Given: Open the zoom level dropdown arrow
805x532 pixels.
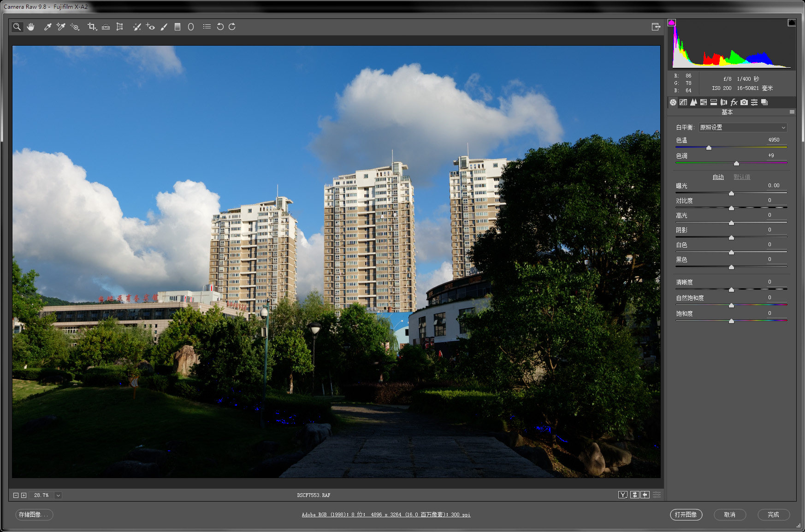Looking at the screenshot, I should point(58,495).
